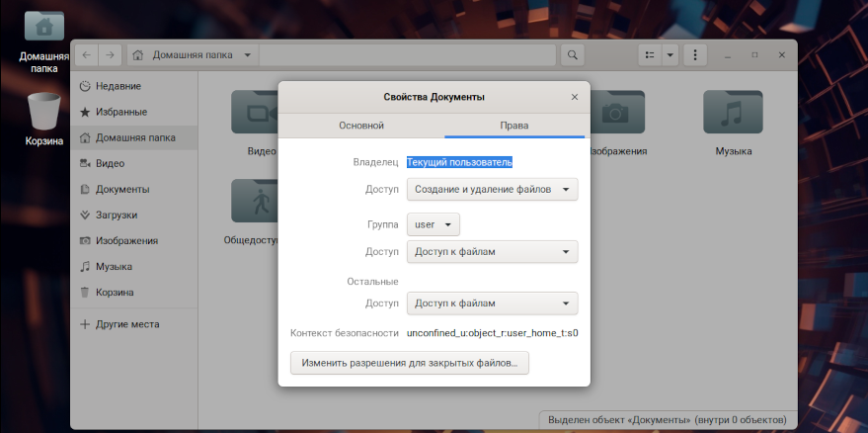Select the Права tab

click(x=514, y=127)
